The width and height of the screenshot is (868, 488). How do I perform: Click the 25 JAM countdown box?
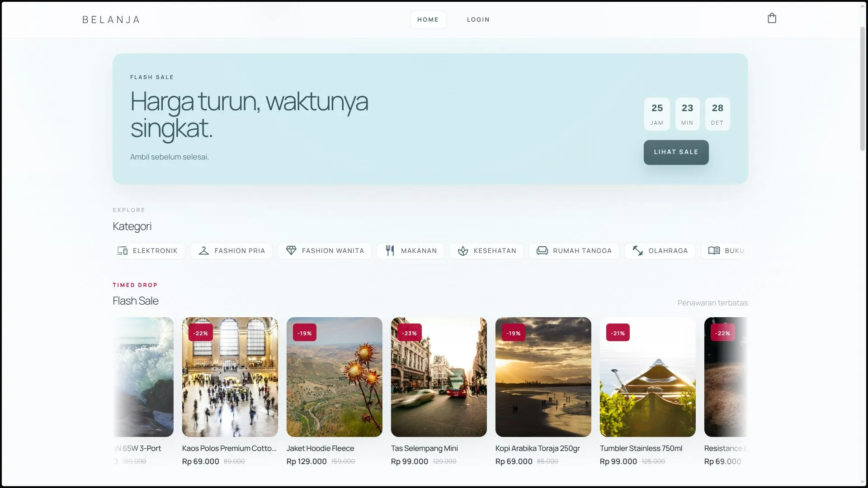click(657, 114)
